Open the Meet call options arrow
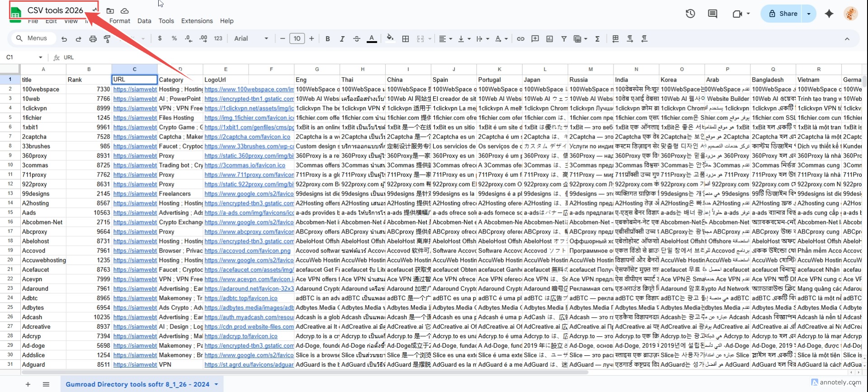The width and height of the screenshot is (868, 392). click(748, 14)
